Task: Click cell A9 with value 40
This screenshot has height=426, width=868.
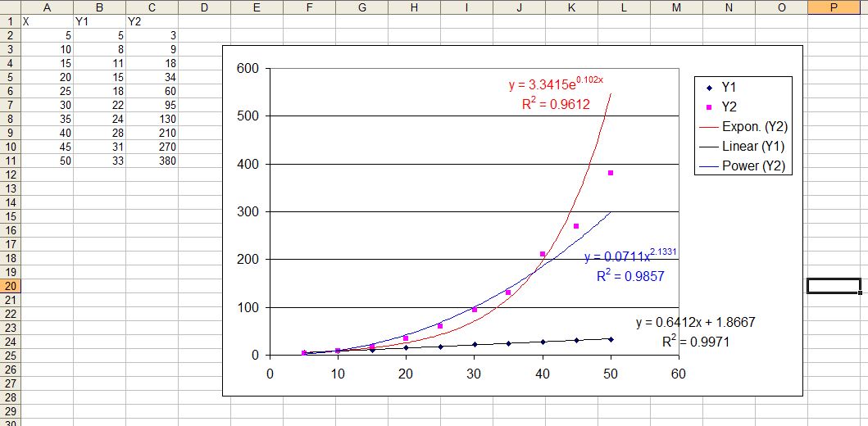Action: 47,134
